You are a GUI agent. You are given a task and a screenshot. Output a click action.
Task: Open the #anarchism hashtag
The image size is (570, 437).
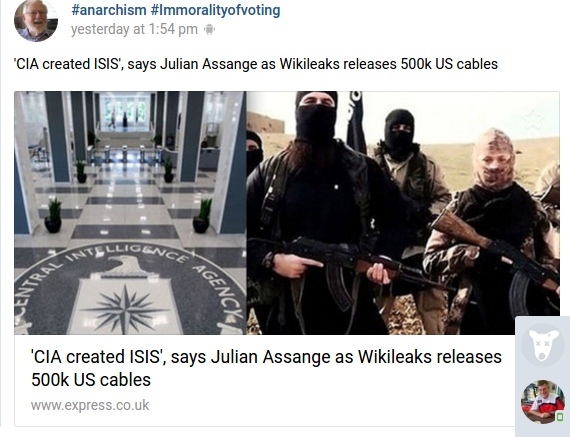pyautogui.click(x=109, y=10)
